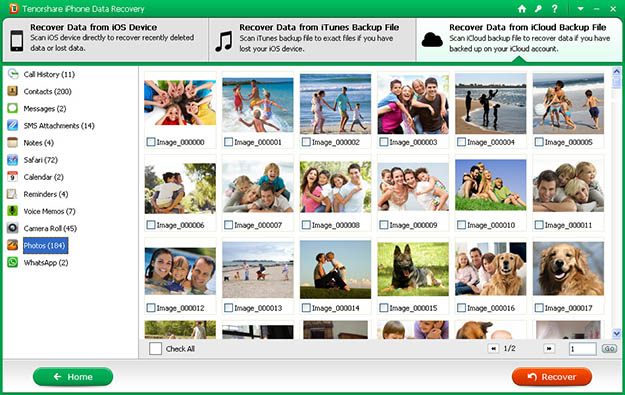Select the Calendar icon in sidebar

tap(13, 177)
